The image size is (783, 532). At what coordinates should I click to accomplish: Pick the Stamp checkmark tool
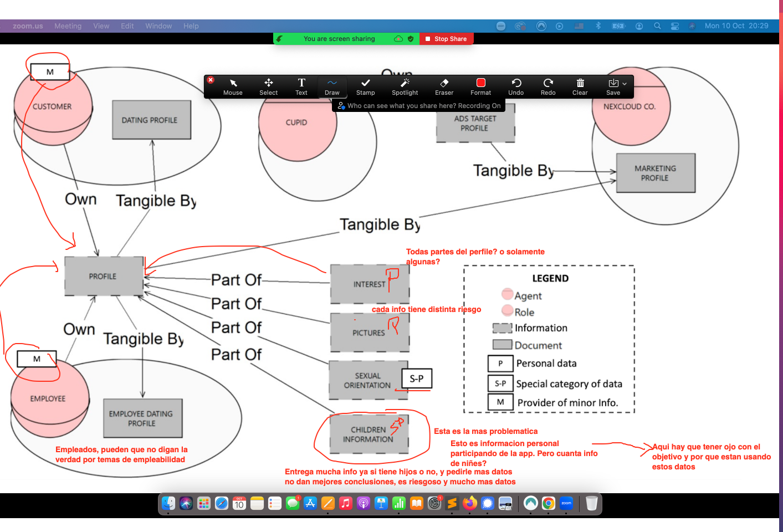point(365,86)
